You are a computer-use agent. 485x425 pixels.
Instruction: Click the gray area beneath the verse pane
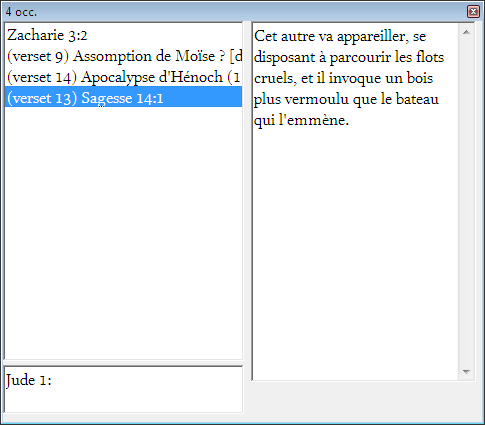tap(363, 398)
